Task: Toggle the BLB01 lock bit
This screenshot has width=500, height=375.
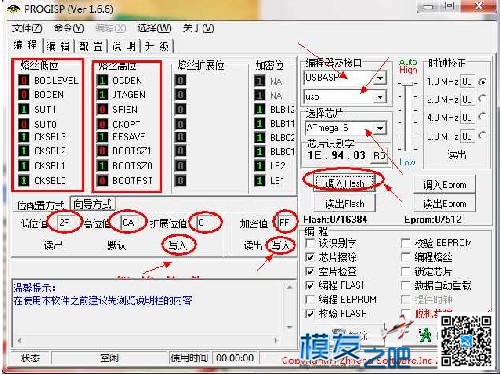Action: click(x=259, y=151)
